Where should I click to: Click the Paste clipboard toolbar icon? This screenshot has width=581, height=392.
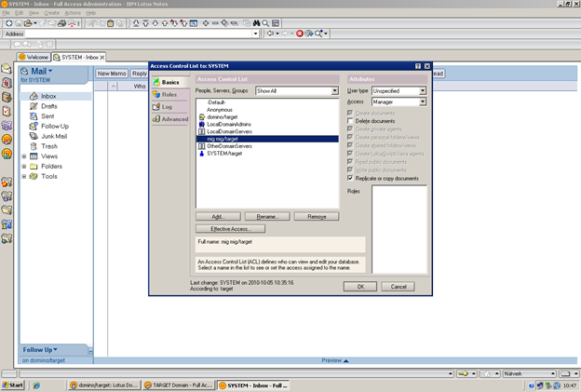tap(110, 23)
